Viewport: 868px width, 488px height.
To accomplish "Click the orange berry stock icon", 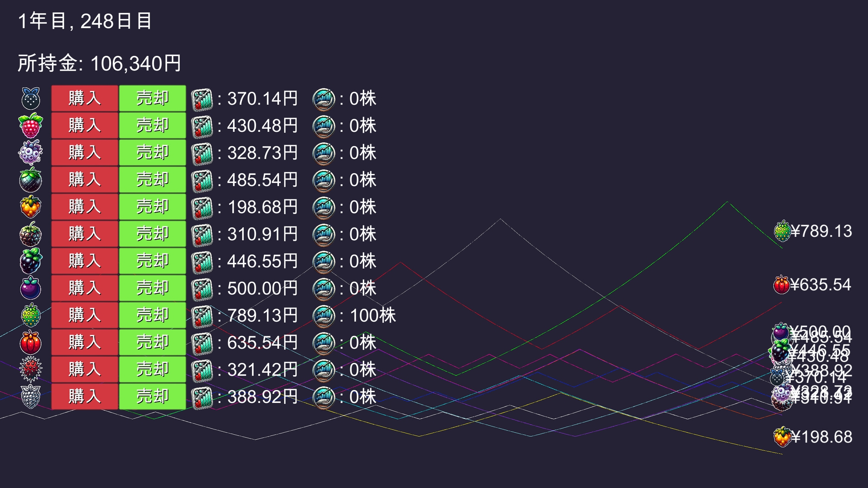I will coord(30,206).
